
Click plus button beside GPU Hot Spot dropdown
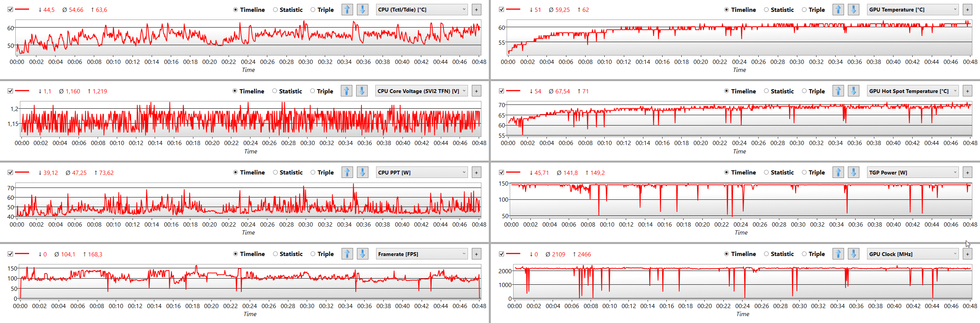pyautogui.click(x=967, y=91)
